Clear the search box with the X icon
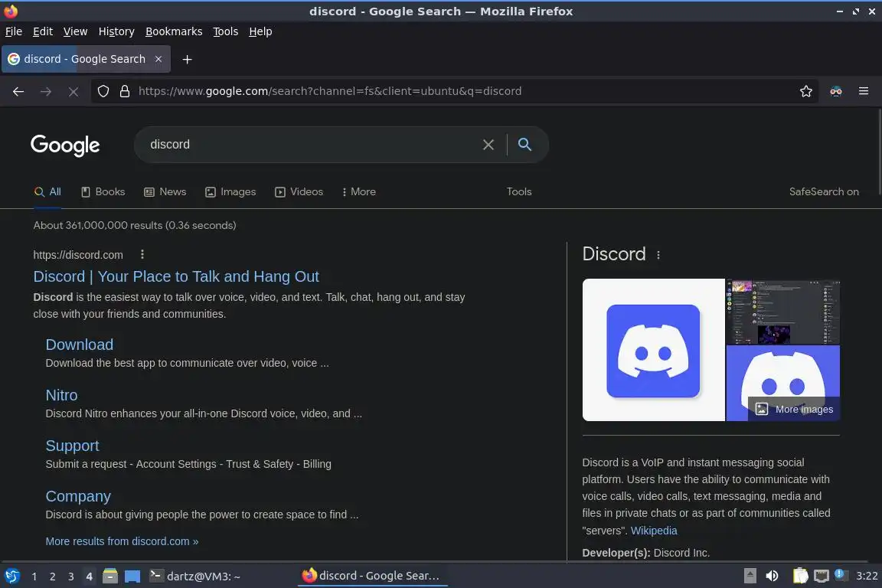 tap(488, 145)
